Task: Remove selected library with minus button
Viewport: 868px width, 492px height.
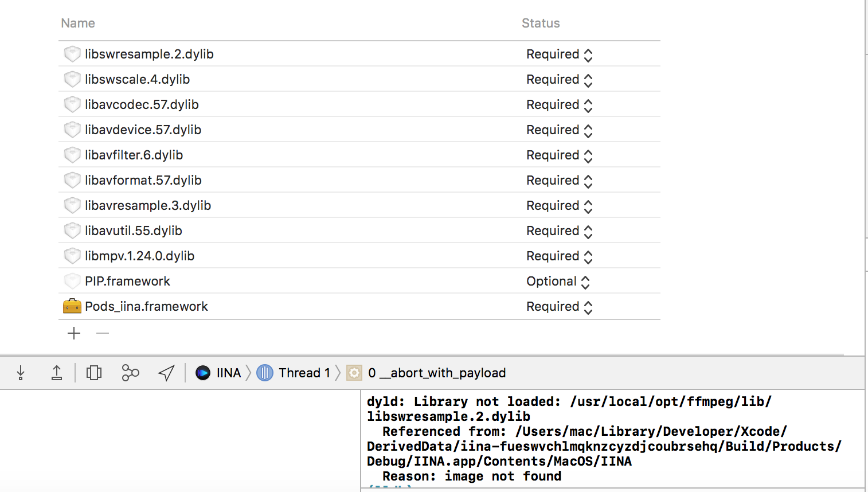Action: pyautogui.click(x=103, y=333)
